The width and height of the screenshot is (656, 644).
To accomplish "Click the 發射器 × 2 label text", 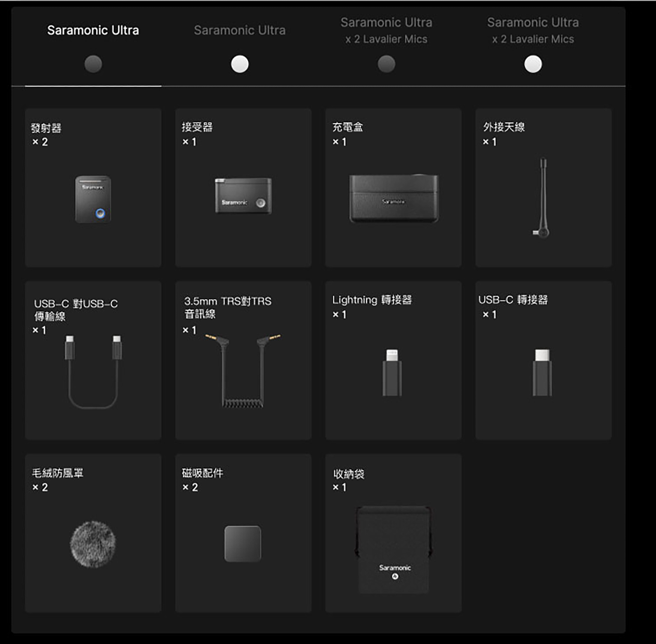I will point(46,129).
